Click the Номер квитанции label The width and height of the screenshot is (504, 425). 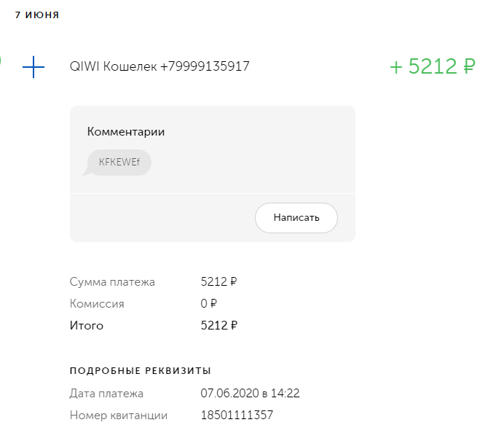click(118, 416)
